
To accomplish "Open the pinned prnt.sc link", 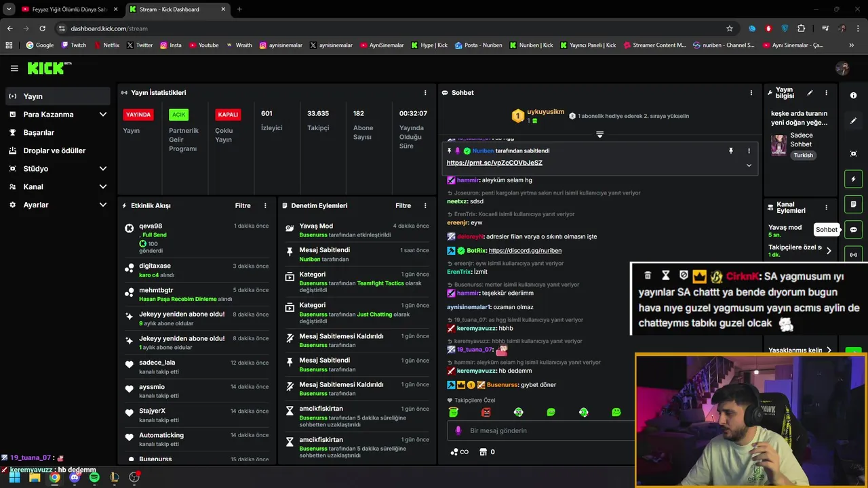I will tap(494, 163).
